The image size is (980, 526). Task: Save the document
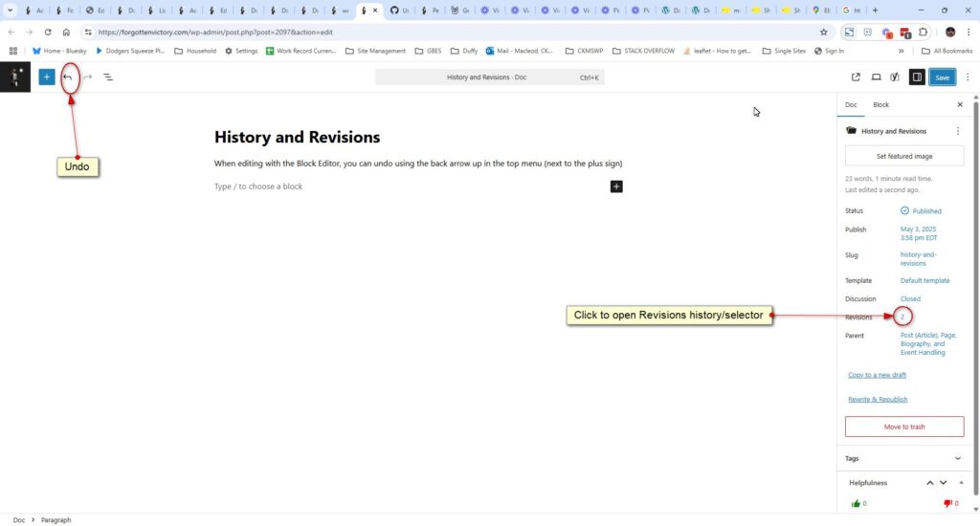coord(942,77)
